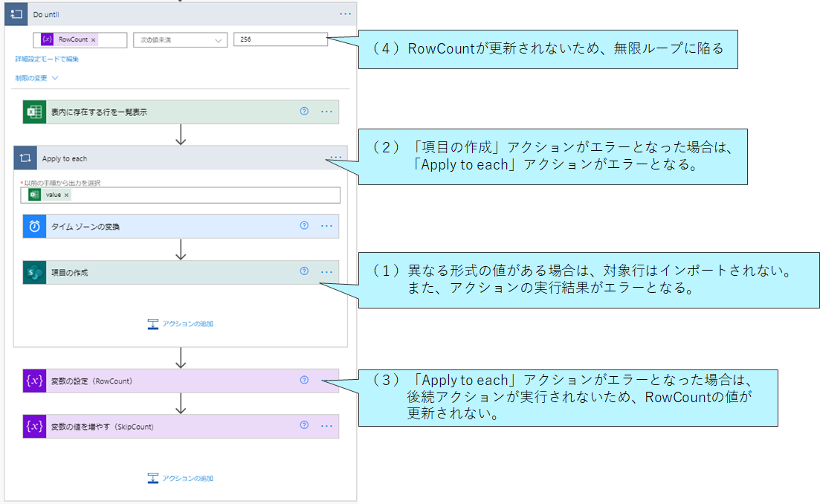The height and width of the screenshot is (504, 820).
Task: Remove the value token from Apply to each
Action: [x=66, y=195]
